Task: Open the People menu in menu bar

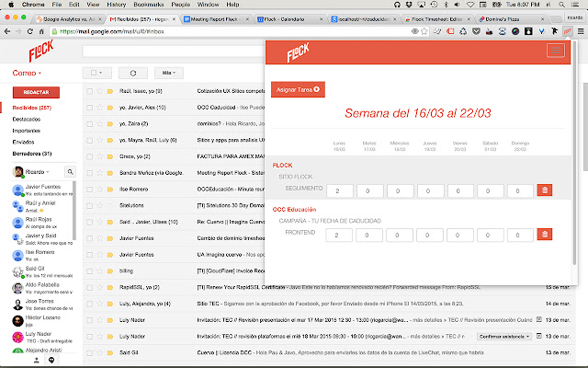Action: [x=181, y=5]
